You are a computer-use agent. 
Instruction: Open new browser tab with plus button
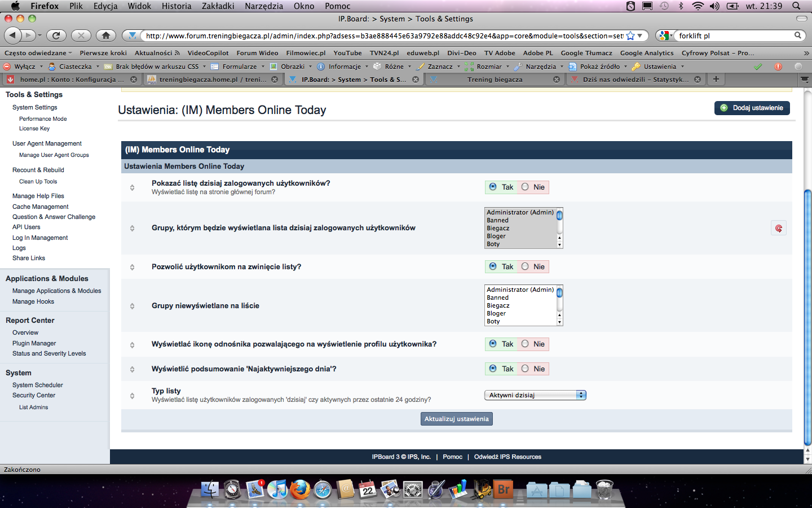pyautogui.click(x=716, y=79)
